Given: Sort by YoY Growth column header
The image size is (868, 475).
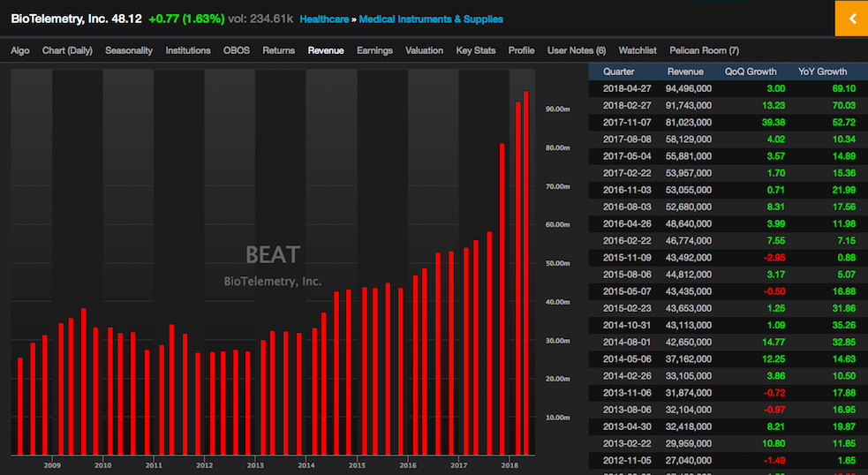Looking at the screenshot, I should pyautogui.click(x=823, y=72).
